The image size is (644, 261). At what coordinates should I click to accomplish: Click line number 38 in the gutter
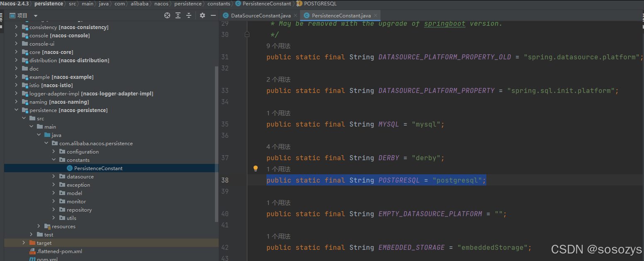click(x=225, y=180)
